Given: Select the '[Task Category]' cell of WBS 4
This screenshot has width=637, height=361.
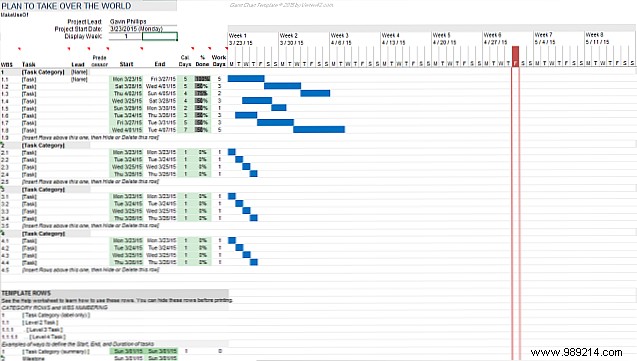Looking at the screenshot, I should pyautogui.click(x=43, y=234).
